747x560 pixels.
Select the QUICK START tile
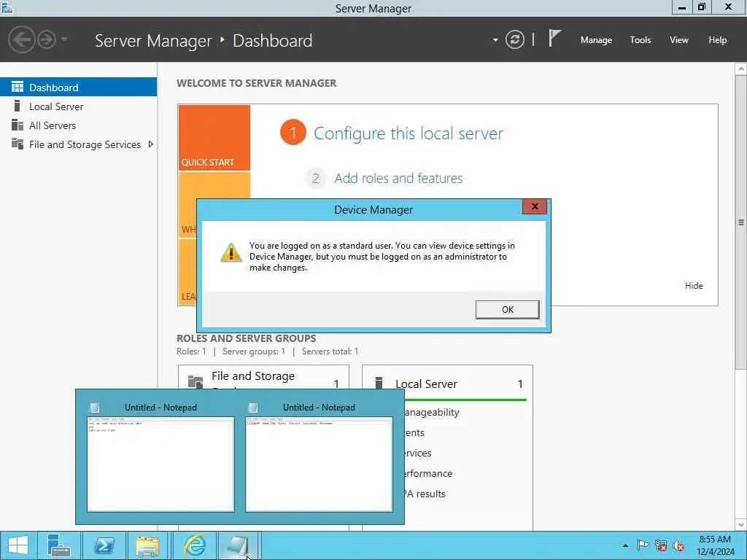tap(214, 138)
